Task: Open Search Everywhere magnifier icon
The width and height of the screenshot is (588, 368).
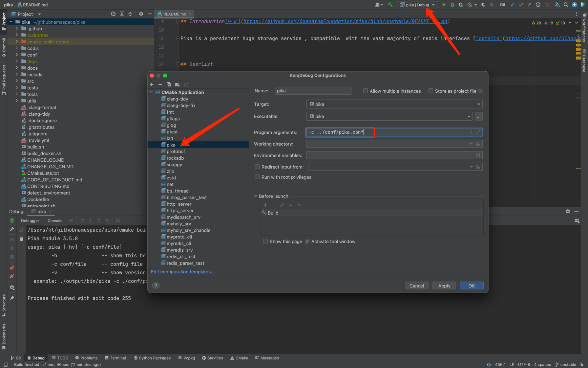Action: tap(566, 5)
